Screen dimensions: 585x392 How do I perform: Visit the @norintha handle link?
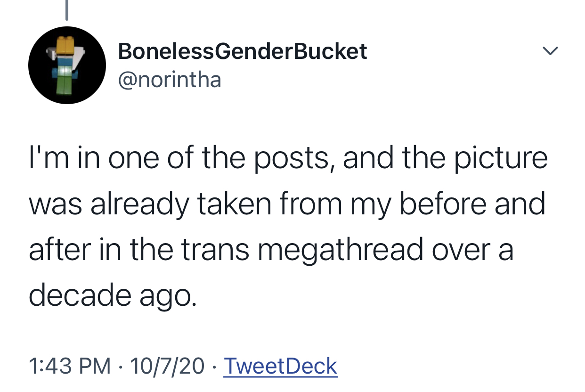click(x=170, y=79)
